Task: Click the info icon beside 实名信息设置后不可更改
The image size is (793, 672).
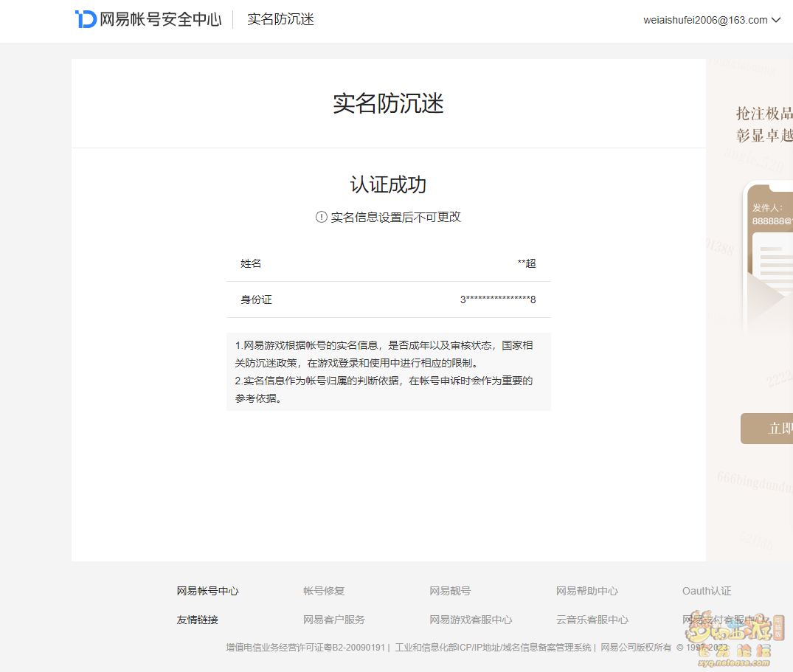Action: point(321,217)
